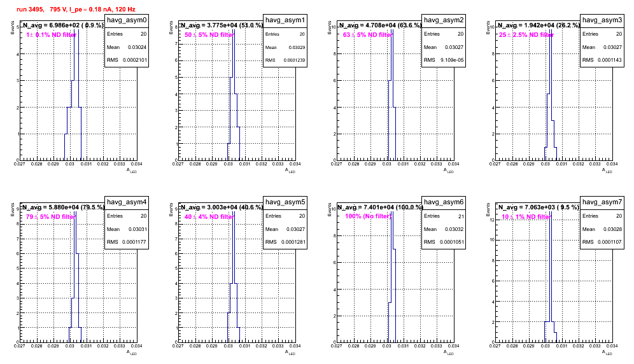Click the blue histogram in havg_asym3 plot

coord(551,94)
